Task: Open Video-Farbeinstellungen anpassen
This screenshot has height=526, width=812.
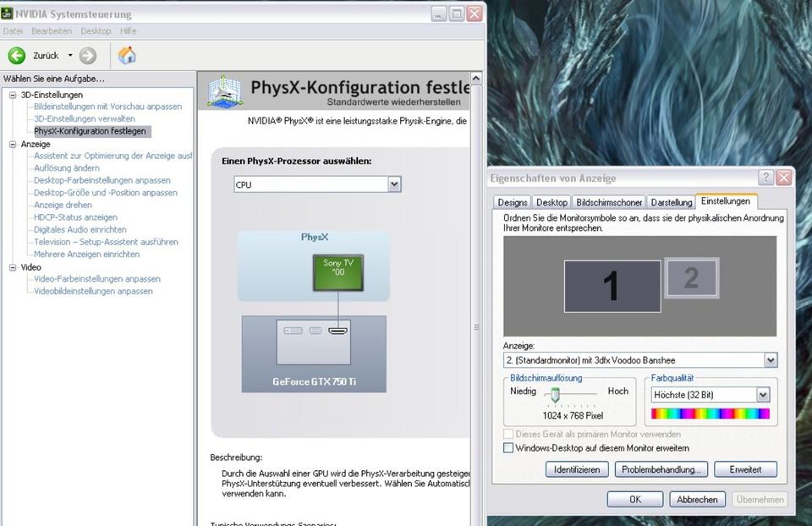Action: click(97, 279)
